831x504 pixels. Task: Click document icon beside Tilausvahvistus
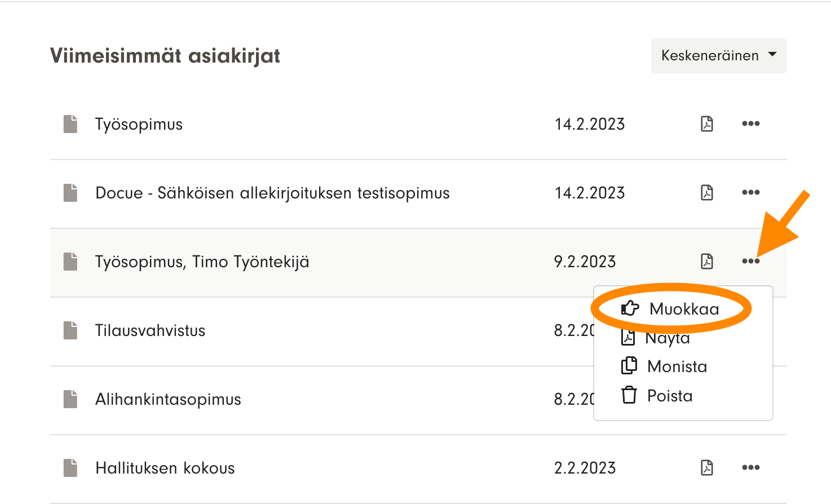click(x=70, y=330)
